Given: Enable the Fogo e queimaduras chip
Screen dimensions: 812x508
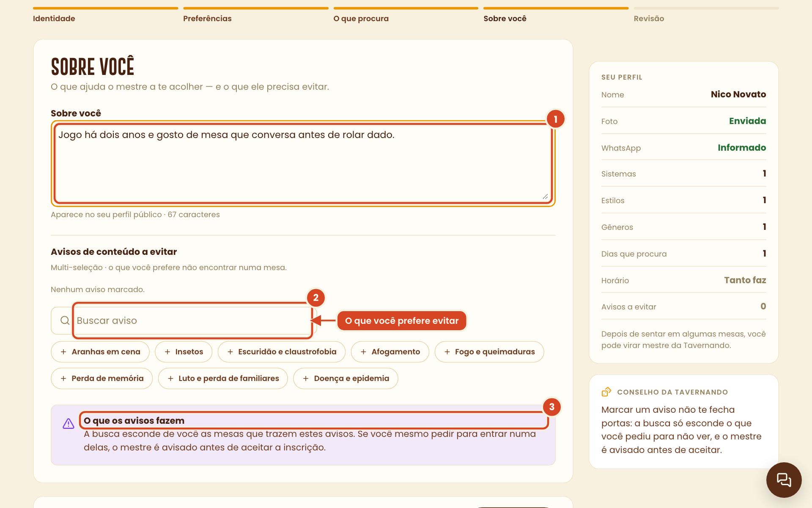Looking at the screenshot, I should click(x=489, y=352).
